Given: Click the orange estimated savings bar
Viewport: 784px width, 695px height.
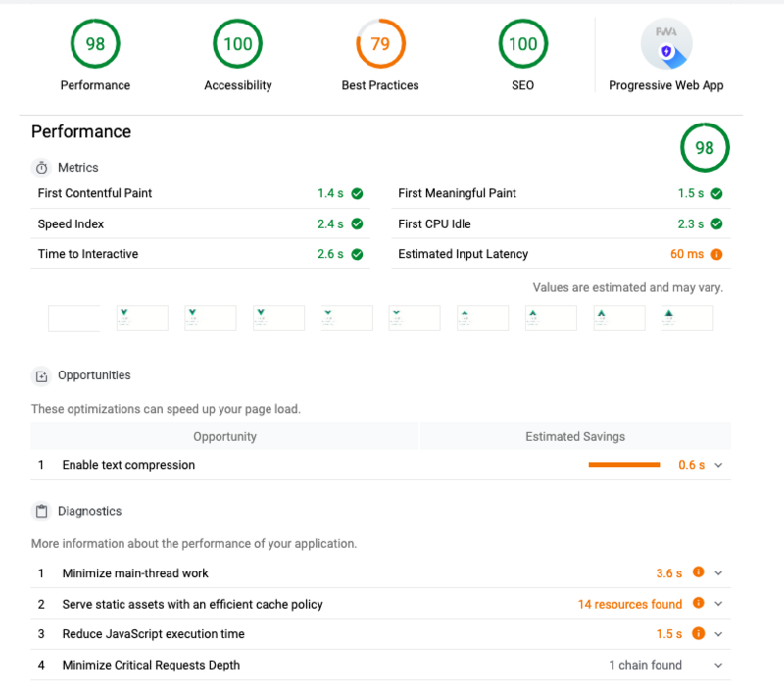Looking at the screenshot, I should (624, 465).
